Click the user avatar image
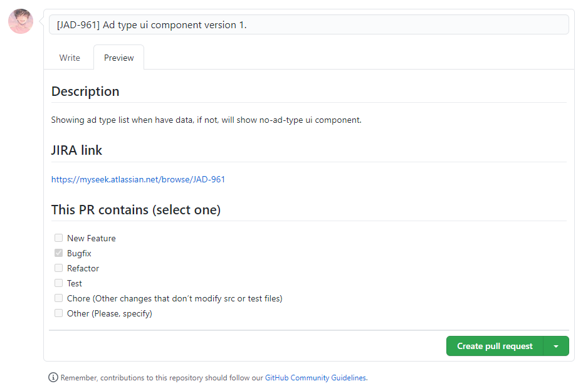Viewport: 588px width, 386px height. coord(21,21)
